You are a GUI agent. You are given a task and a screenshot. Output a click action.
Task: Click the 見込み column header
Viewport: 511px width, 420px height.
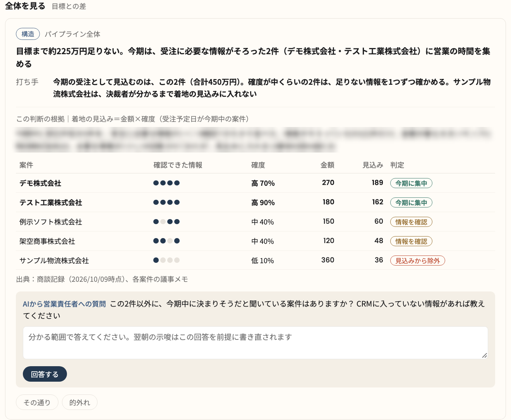[373, 165]
